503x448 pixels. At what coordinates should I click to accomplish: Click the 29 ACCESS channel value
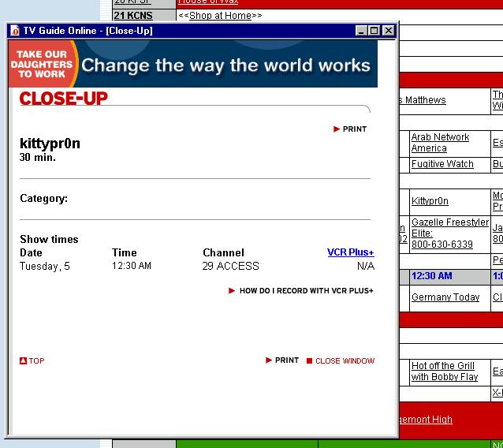(x=230, y=266)
